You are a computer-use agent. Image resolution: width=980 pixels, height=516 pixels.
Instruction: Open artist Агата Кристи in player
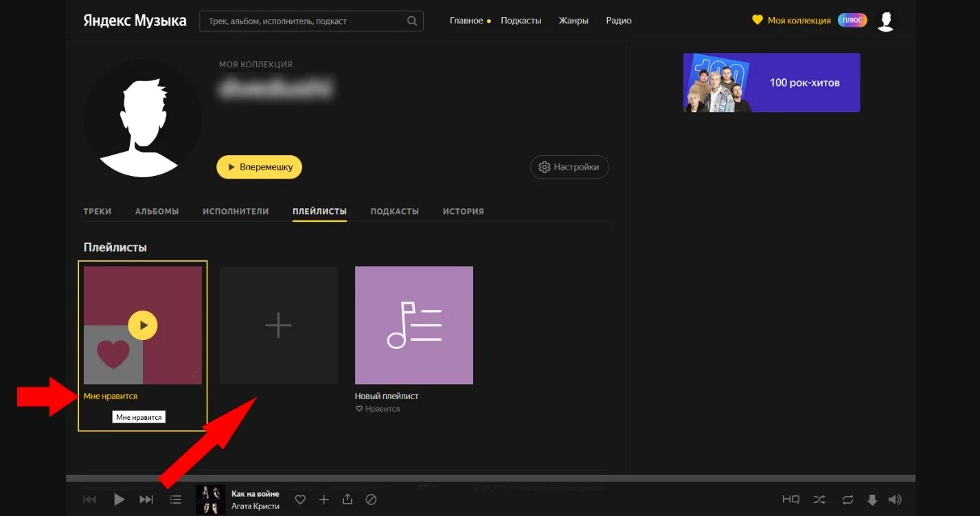(255, 506)
